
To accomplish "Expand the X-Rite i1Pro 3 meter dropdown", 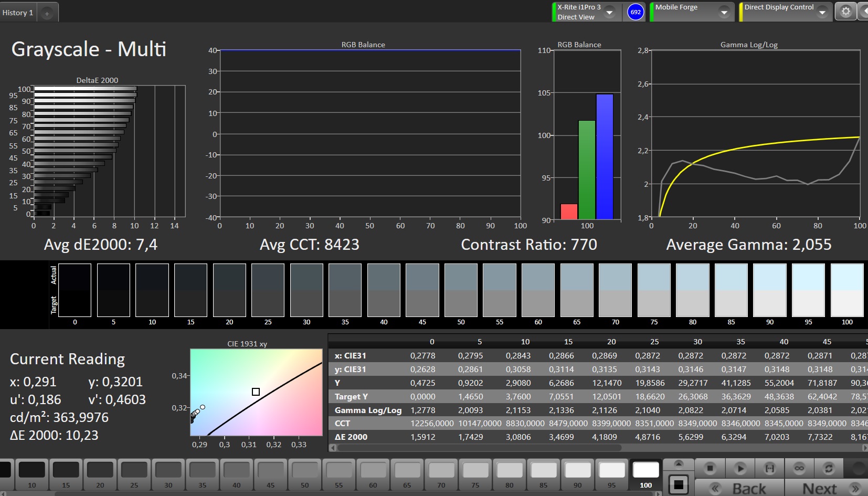I will click(x=610, y=12).
